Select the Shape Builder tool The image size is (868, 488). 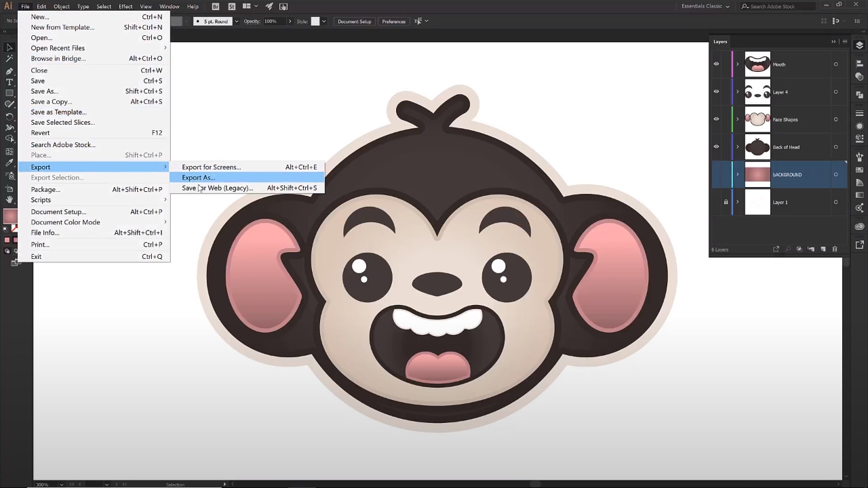9,140
